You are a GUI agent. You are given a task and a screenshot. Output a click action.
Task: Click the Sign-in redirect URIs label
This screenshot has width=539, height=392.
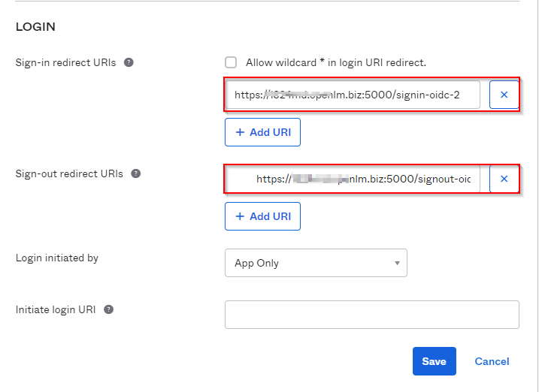tap(65, 63)
